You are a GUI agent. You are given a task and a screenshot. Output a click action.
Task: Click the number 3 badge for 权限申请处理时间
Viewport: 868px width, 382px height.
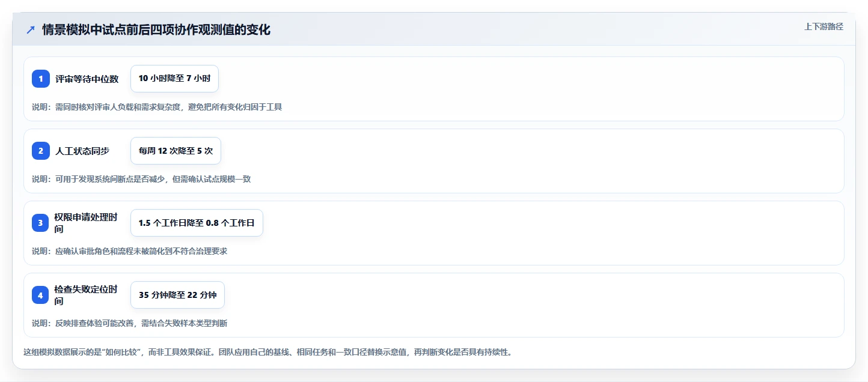point(41,223)
